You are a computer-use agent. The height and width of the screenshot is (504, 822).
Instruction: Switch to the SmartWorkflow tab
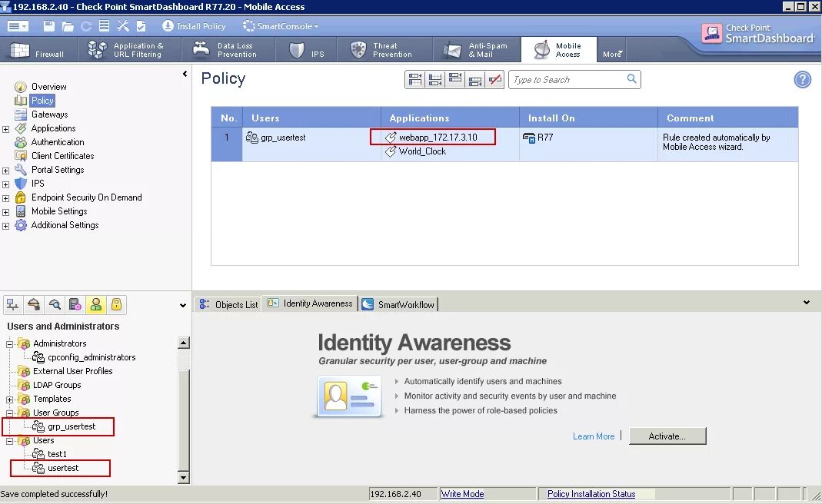pos(398,304)
